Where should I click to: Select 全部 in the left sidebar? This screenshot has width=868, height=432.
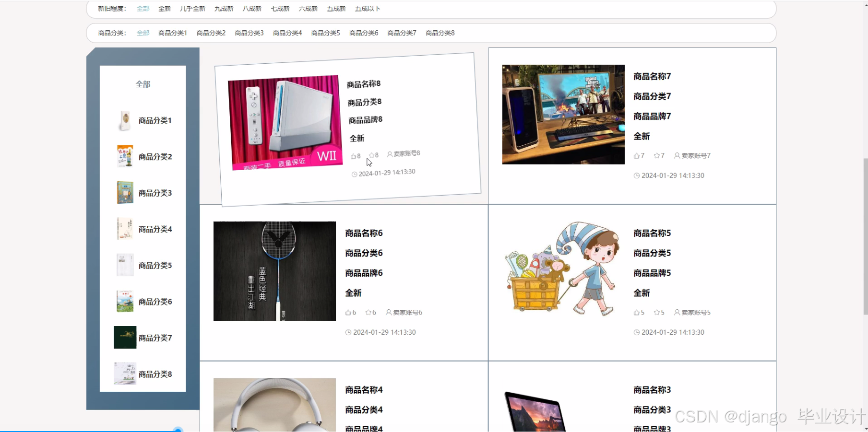click(143, 84)
